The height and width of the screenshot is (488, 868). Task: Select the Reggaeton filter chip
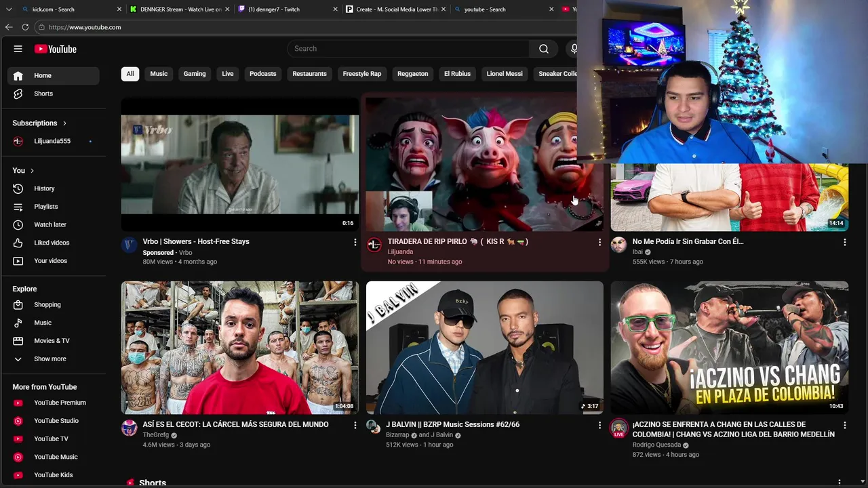pyautogui.click(x=413, y=74)
